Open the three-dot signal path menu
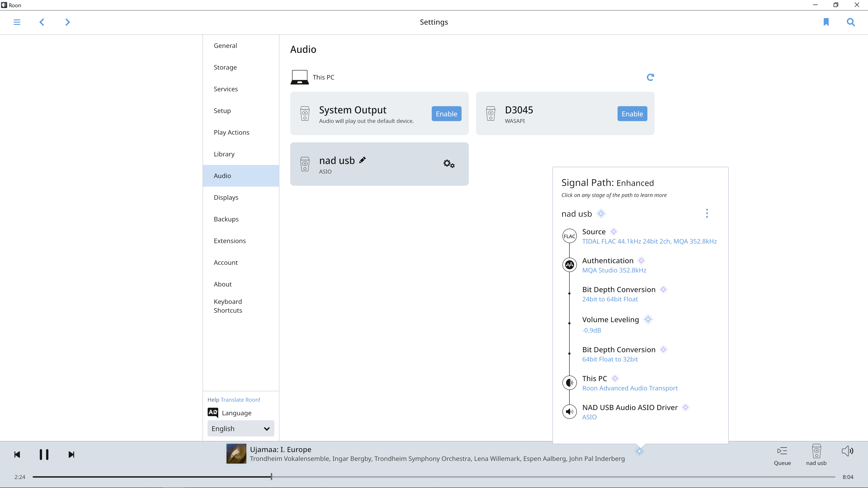 707,213
